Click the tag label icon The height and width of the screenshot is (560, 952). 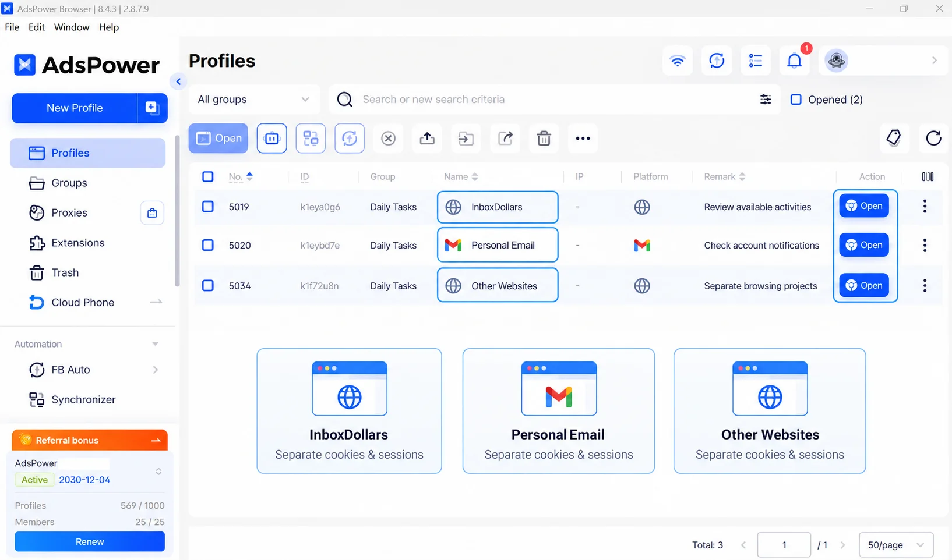894,138
